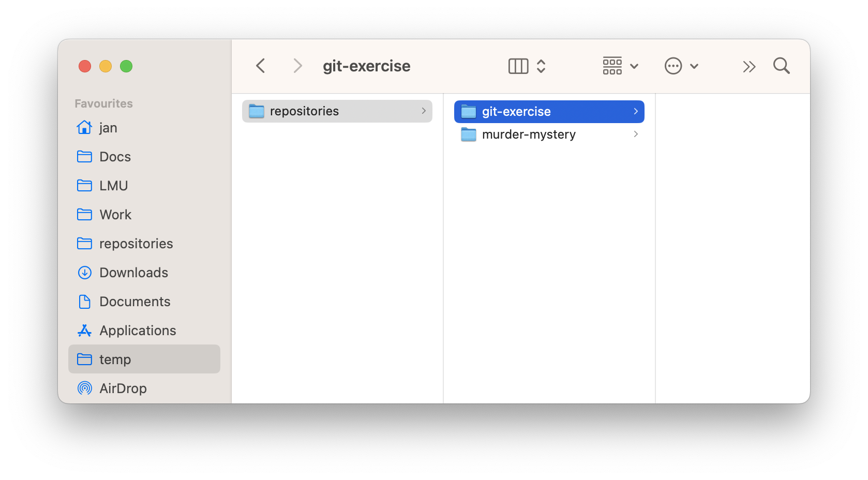This screenshot has width=868, height=480.
Task: Toggle view switcher up-down arrows
Action: 541,66
